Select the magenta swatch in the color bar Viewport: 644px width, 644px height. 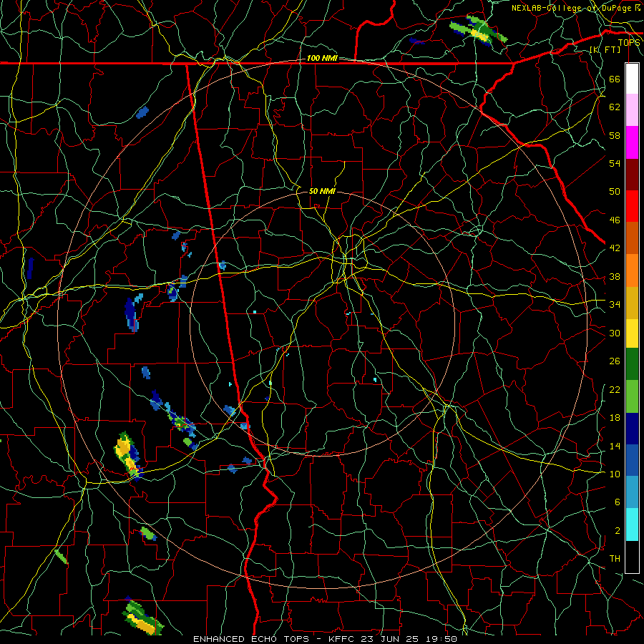632,142
